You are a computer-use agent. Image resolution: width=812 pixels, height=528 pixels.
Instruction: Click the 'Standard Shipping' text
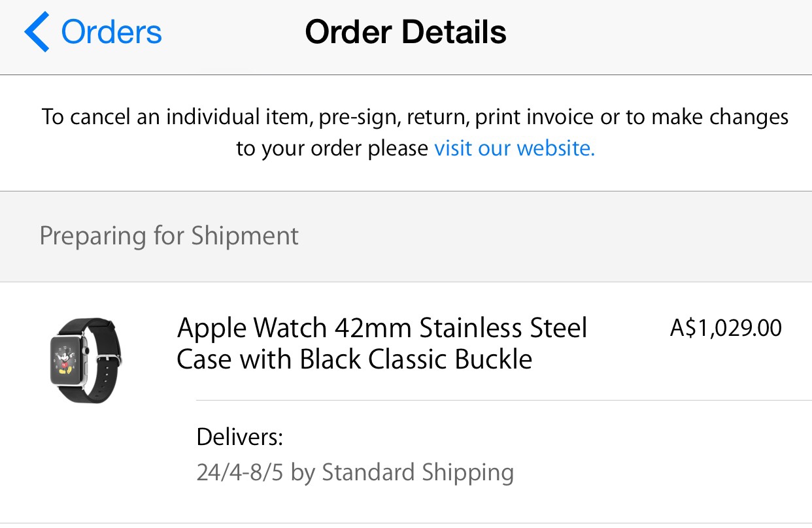[418, 472]
